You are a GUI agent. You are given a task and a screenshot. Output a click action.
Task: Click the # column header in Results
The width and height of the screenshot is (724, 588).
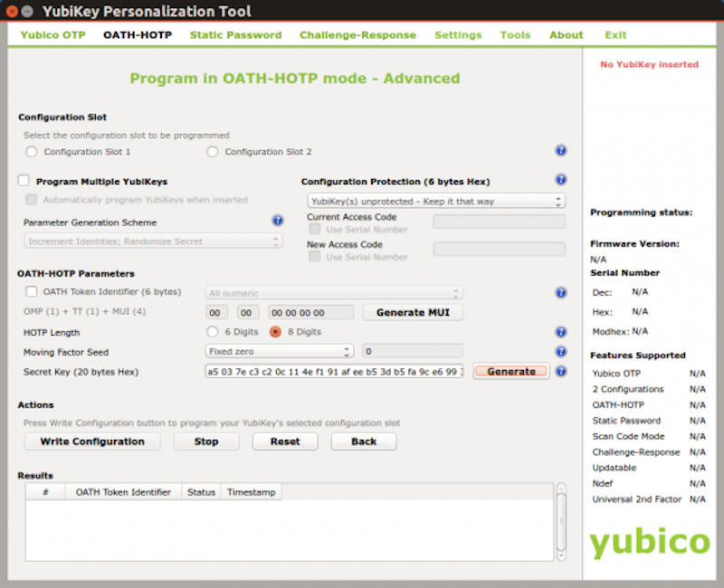45,492
